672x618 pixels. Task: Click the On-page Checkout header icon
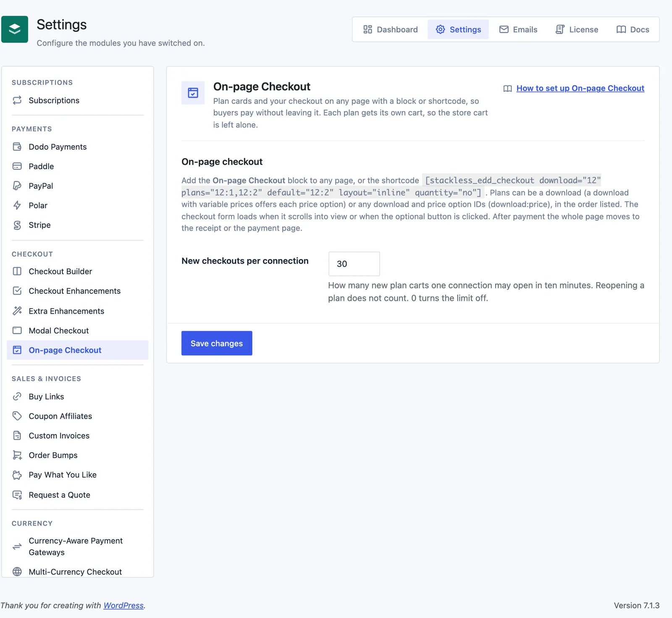[x=193, y=93]
